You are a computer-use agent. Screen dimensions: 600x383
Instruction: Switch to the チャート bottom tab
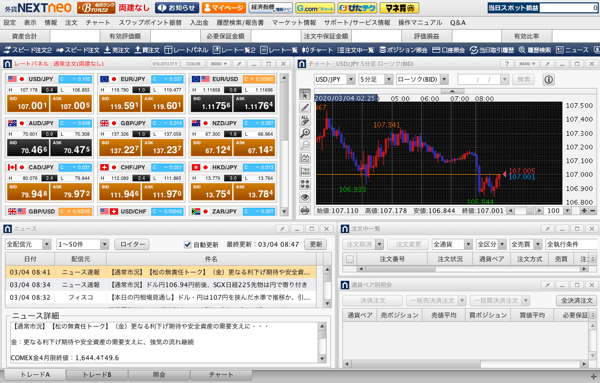click(221, 375)
